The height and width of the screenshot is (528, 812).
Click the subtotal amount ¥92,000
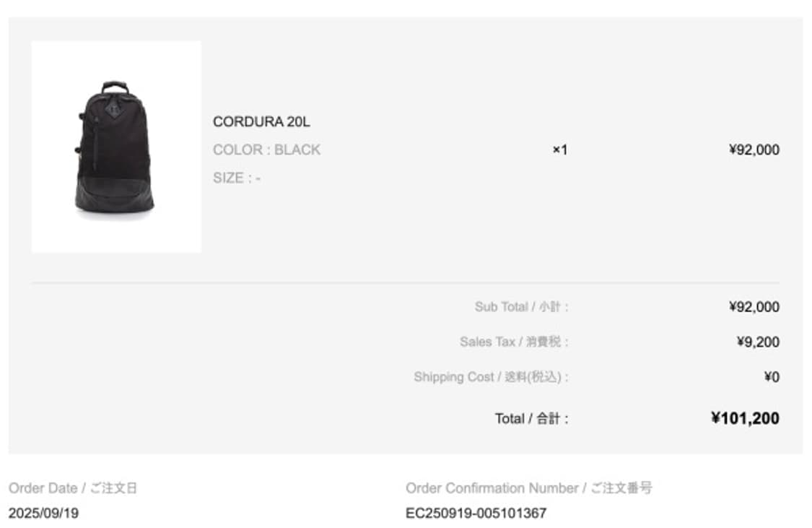coord(754,307)
